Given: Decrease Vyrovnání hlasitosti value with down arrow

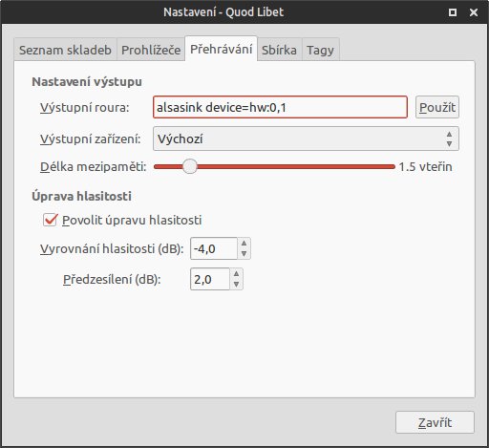Looking at the screenshot, I should 244,254.
